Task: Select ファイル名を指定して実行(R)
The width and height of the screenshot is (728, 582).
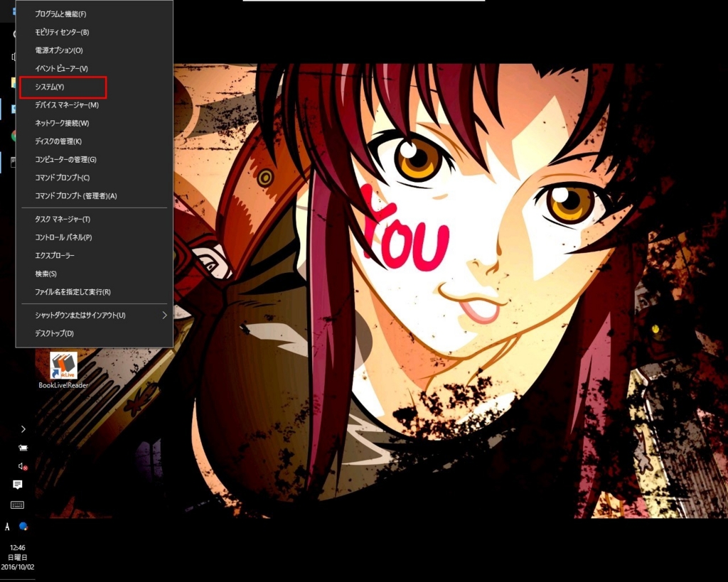Action: click(95, 292)
